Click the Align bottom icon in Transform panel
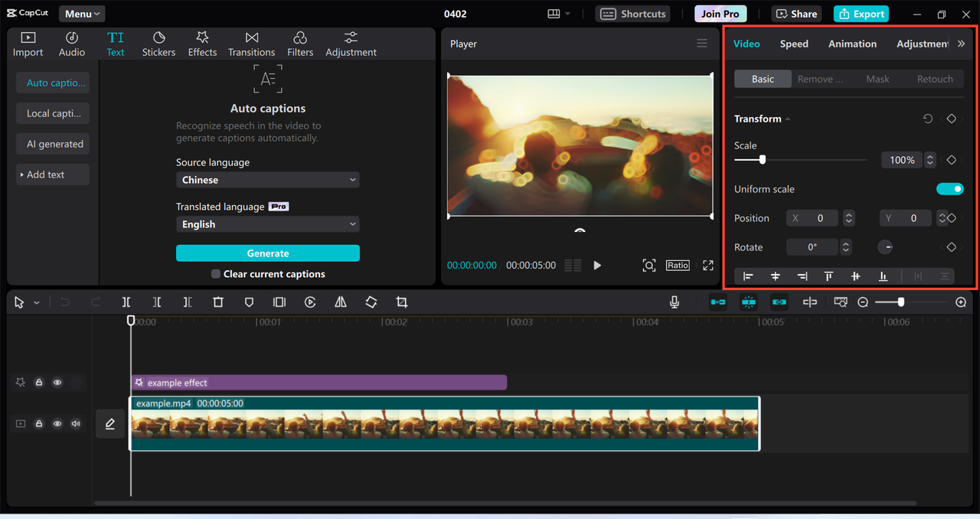 [x=883, y=276]
